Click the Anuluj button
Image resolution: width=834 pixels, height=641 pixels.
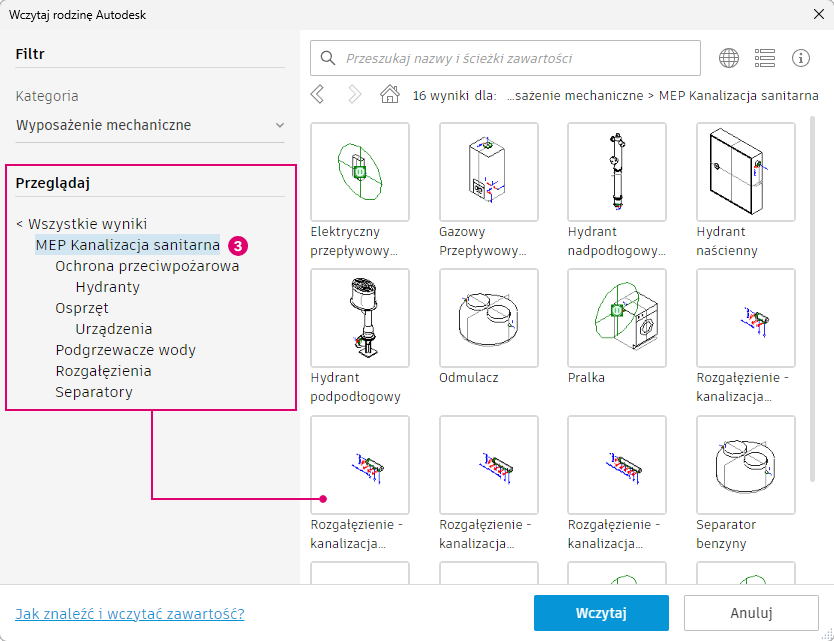(x=751, y=613)
